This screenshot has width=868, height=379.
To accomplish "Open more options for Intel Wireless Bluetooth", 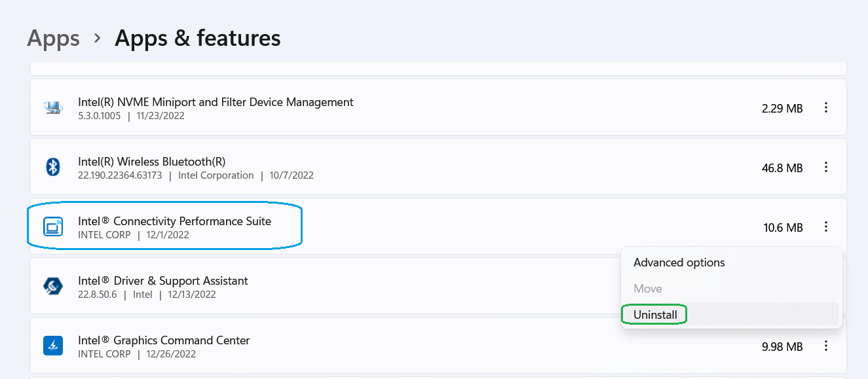I will click(x=826, y=167).
